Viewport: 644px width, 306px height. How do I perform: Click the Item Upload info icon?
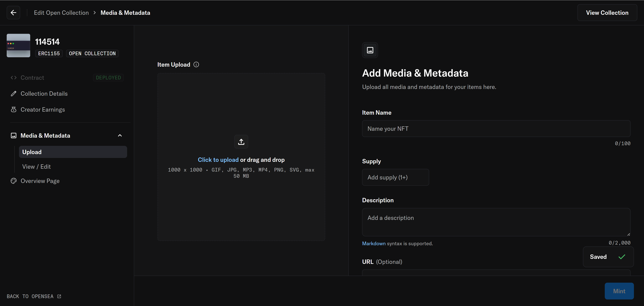pyautogui.click(x=196, y=65)
